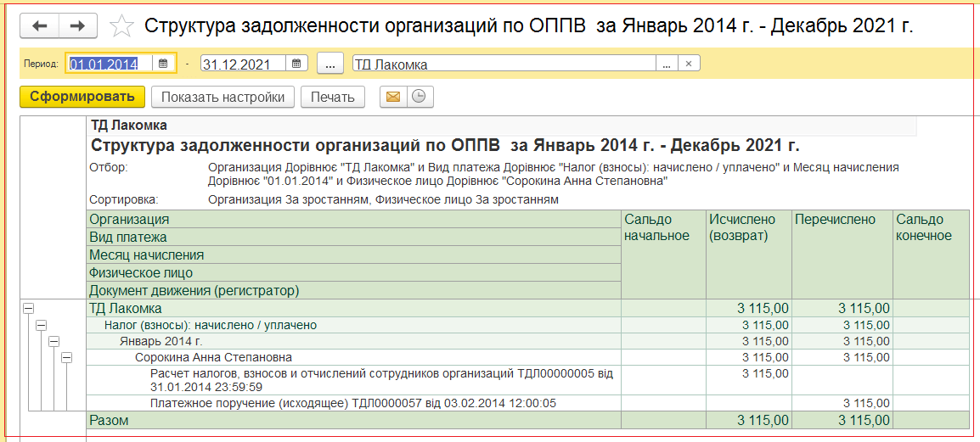Click Показать настройки button

pyautogui.click(x=222, y=97)
